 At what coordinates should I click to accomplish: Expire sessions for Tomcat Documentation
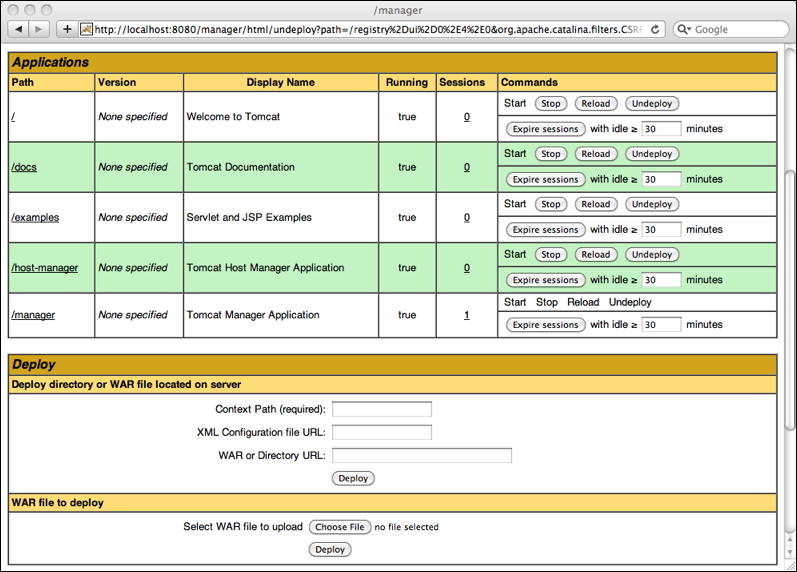tap(545, 179)
